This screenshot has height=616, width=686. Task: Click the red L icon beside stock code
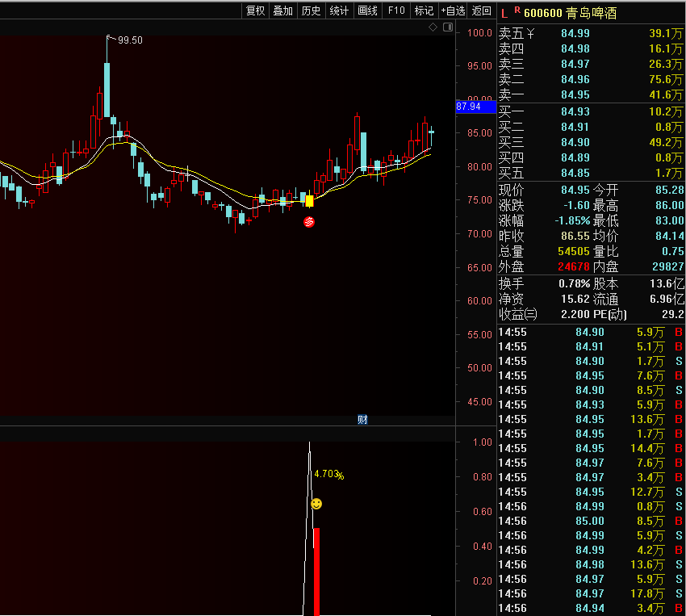[504, 14]
